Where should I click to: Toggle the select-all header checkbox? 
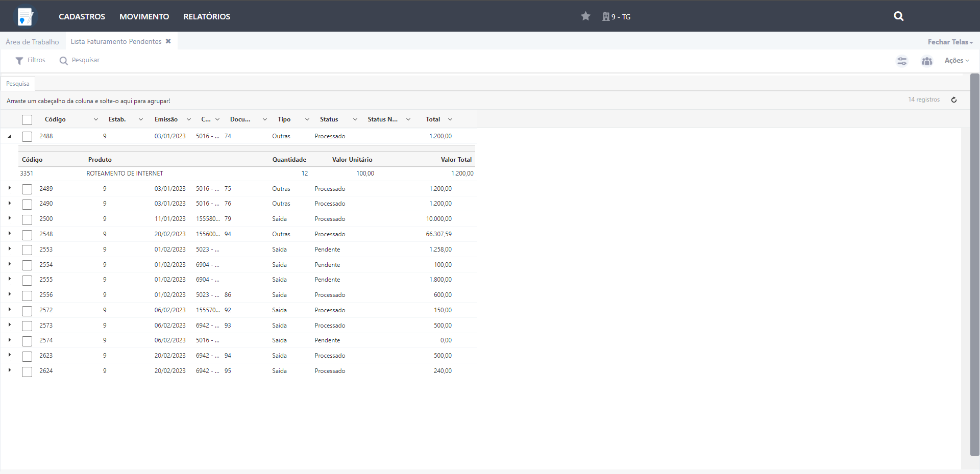27,119
